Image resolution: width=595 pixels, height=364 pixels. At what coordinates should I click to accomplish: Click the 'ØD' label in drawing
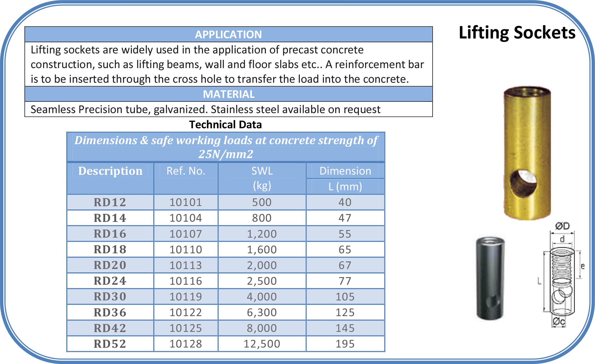[x=563, y=226]
